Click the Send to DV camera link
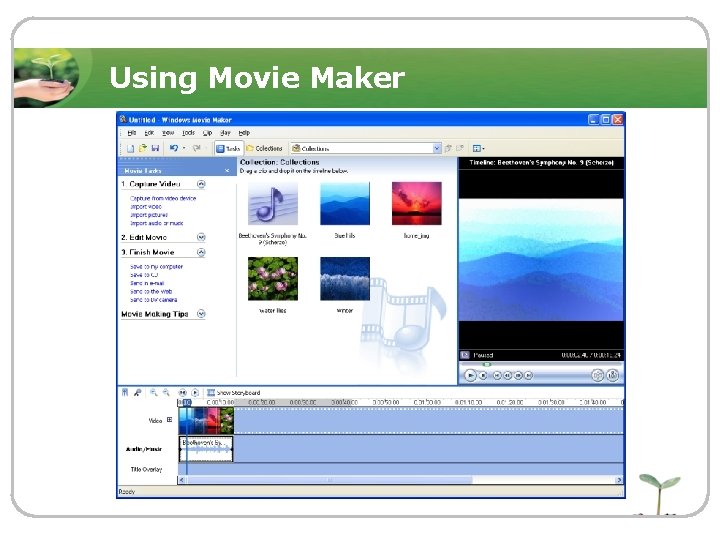Image resolution: width=720 pixels, height=540 pixels. pyautogui.click(x=153, y=300)
